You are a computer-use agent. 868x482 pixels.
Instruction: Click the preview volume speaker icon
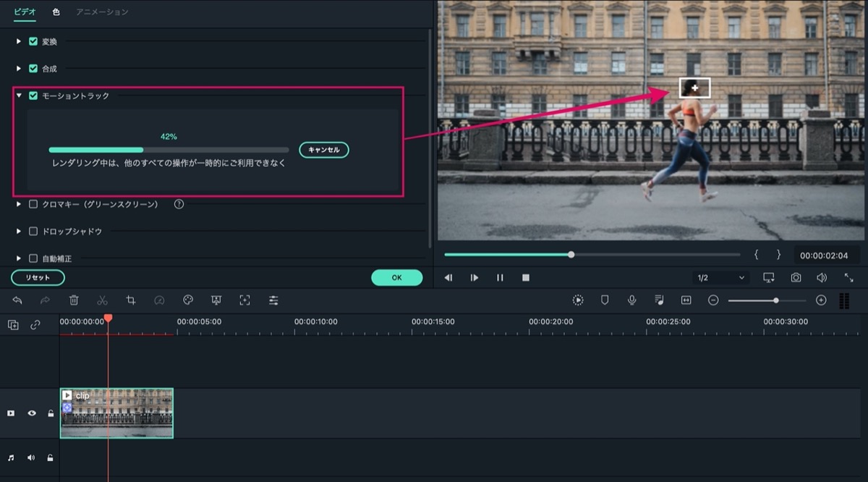point(822,278)
